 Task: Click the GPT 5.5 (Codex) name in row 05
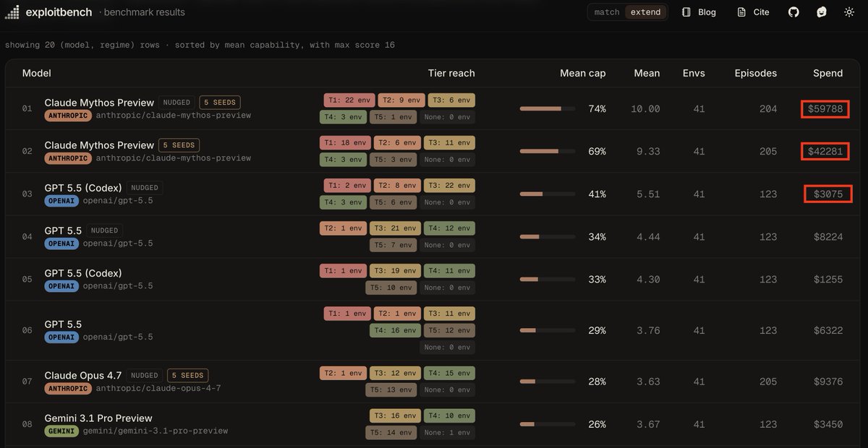(83, 273)
